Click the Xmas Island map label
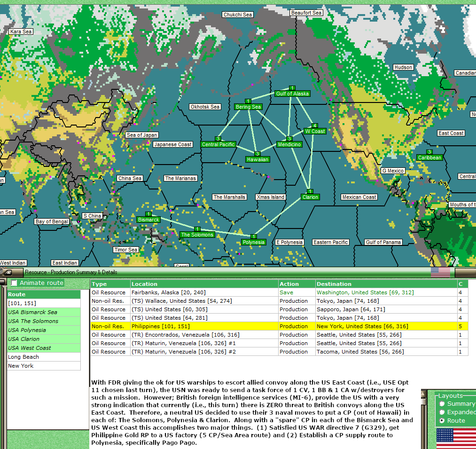This screenshot has height=449, width=476. click(271, 197)
